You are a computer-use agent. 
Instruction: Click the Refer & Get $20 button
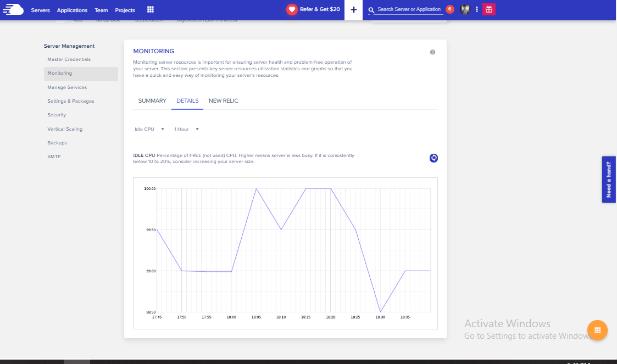(x=313, y=9)
